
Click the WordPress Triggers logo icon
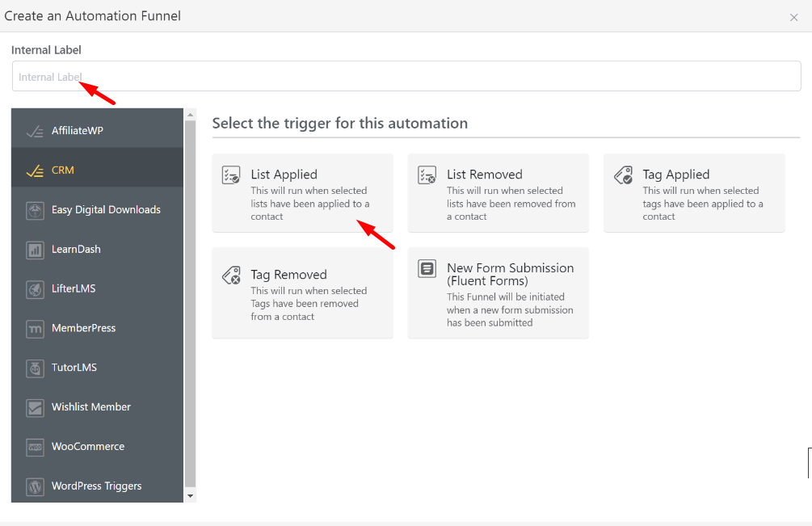pyautogui.click(x=35, y=486)
